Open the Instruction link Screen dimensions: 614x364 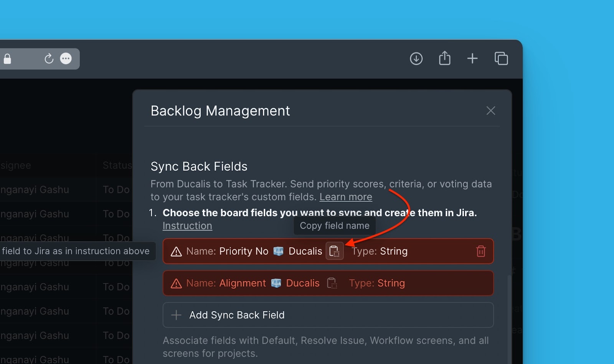pyautogui.click(x=187, y=226)
